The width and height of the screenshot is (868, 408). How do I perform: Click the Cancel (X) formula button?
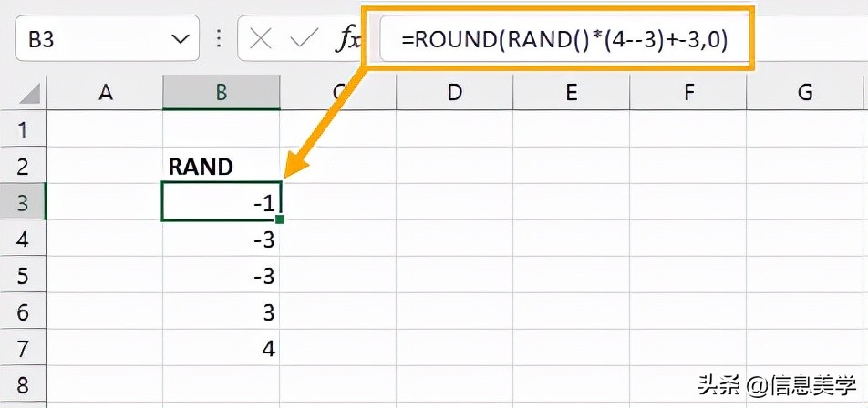click(x=260, y=39)
